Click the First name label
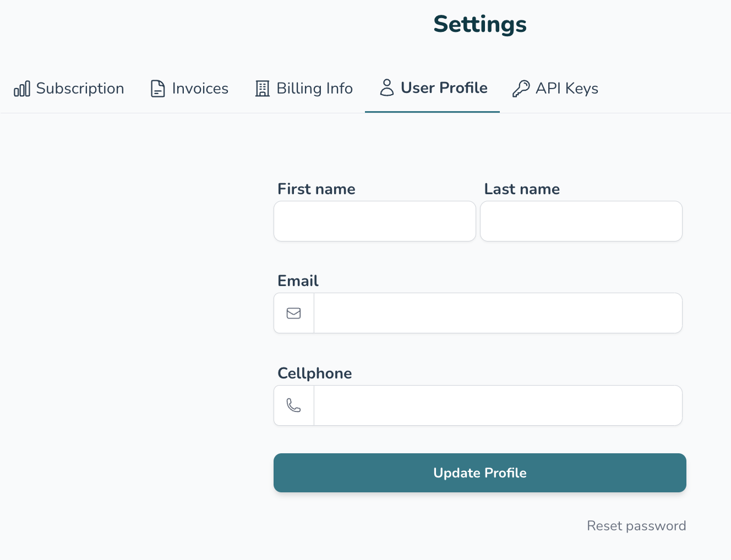Image resolution: width=731 pixels, height=560 pixels. click(317, 189)
